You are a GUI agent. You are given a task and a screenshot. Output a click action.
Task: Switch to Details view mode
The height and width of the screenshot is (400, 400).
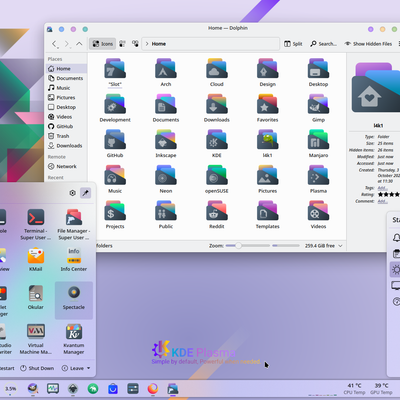pyautogui.click(x=135, y=44)
